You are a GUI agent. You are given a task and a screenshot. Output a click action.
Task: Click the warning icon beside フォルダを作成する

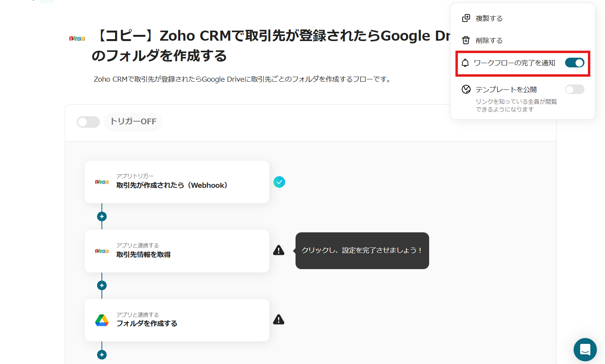279,319
